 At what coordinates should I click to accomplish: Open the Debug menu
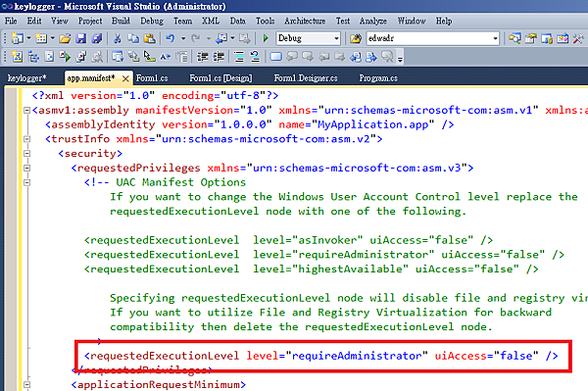point(152,21)
